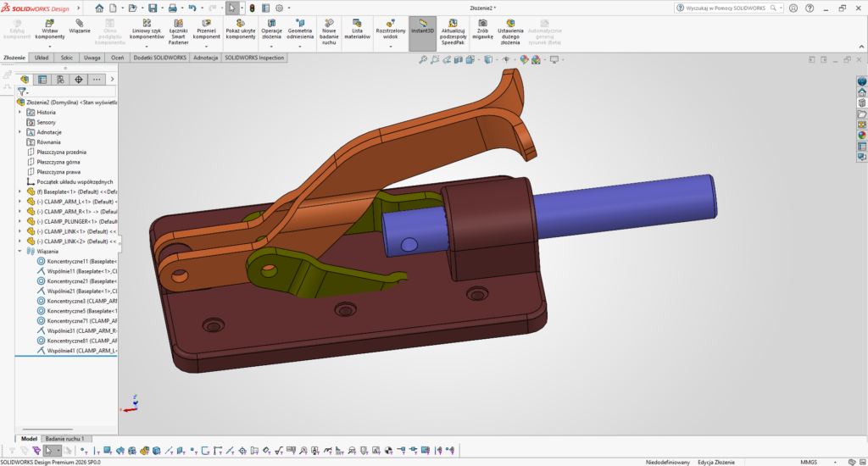The image size is (868, 466).
Task: Collapse the Wiązania mates folder
Action: coord(20,252)
